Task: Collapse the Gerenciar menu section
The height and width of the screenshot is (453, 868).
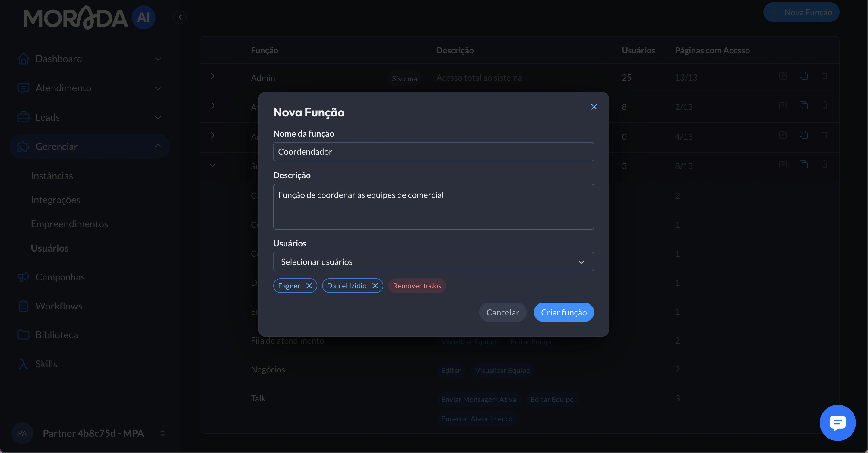Action: [x=158, y=146]
